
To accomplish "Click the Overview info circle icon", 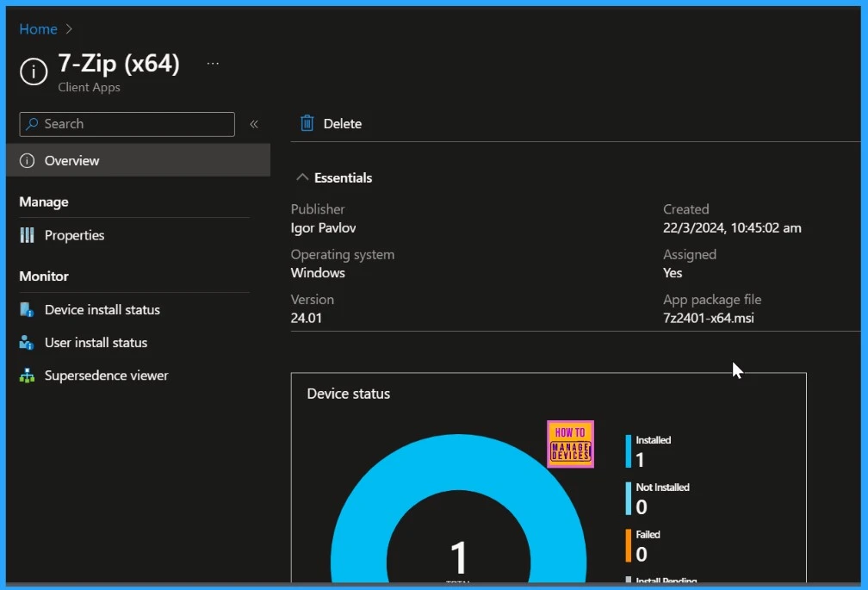I will click(28, 160).
